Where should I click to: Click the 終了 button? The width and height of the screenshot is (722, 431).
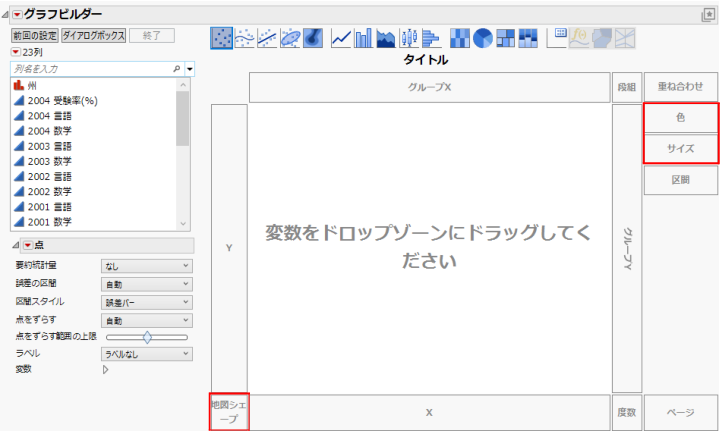[151, 35]
